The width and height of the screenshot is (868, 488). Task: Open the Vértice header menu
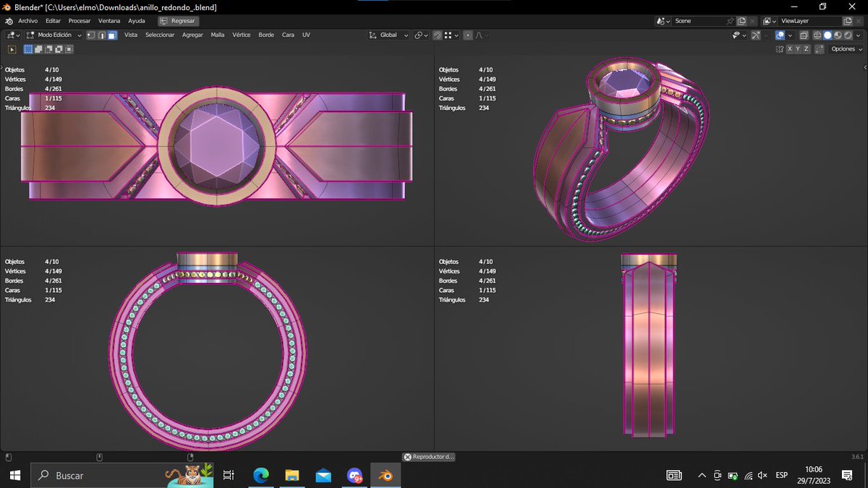coord(241,35)
